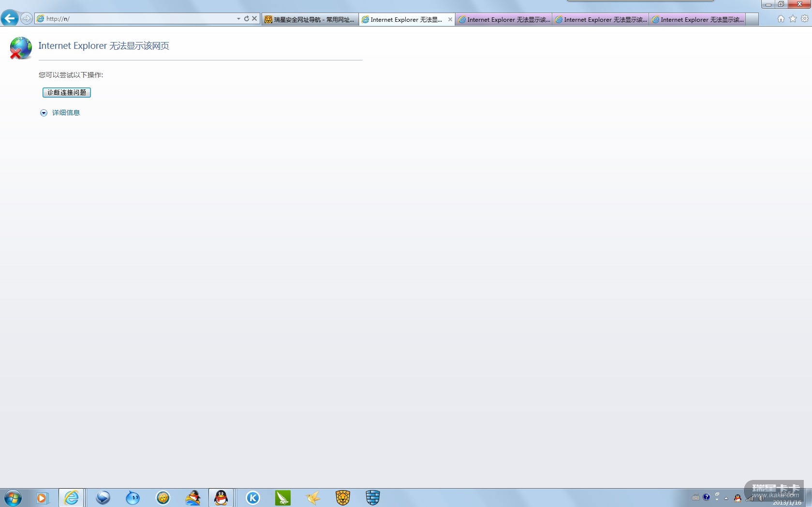
Task: Click the taskbar date 2013/1/16
Action: tap(787, 503)
